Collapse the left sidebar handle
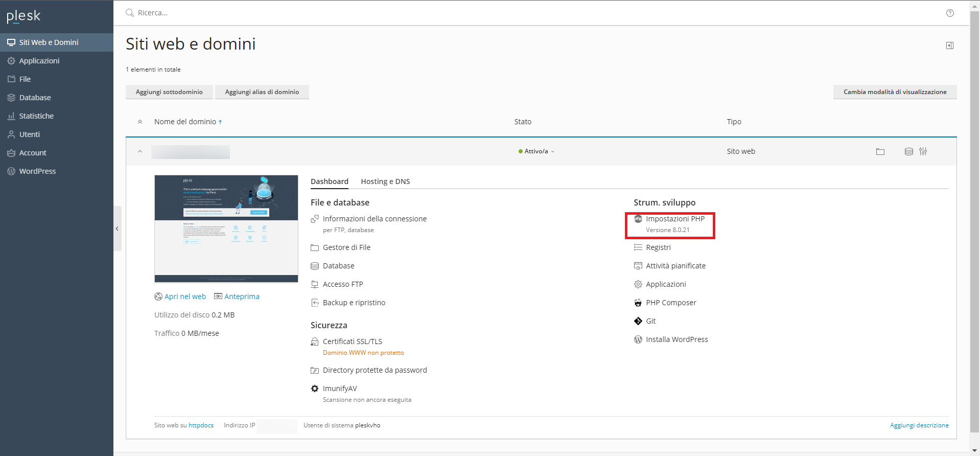Viewport: 980px width, 456px height. (x=117, y=229)
